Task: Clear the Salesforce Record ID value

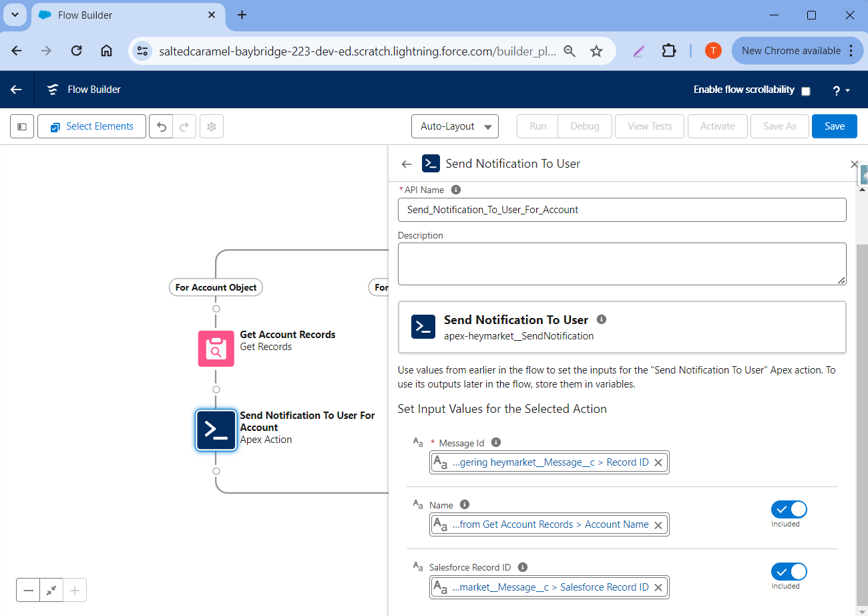Action: click(x=658, y=587)
